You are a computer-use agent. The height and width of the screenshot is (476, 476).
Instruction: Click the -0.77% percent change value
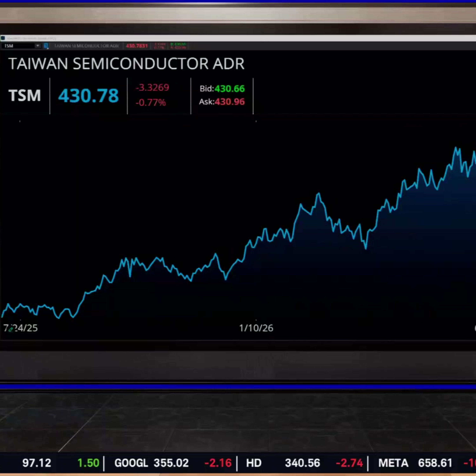coord(151,102)
